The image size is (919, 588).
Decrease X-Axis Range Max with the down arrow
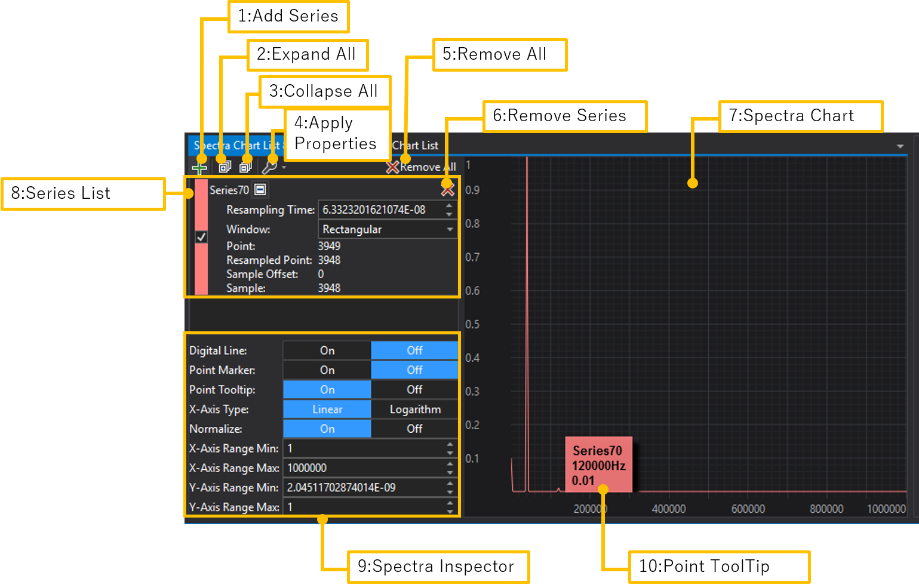pos(450,472)
